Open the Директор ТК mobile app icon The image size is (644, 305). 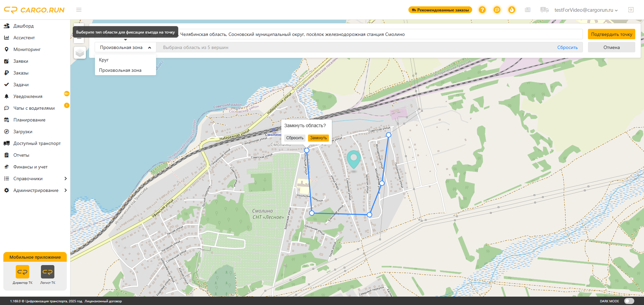(22, 272)
